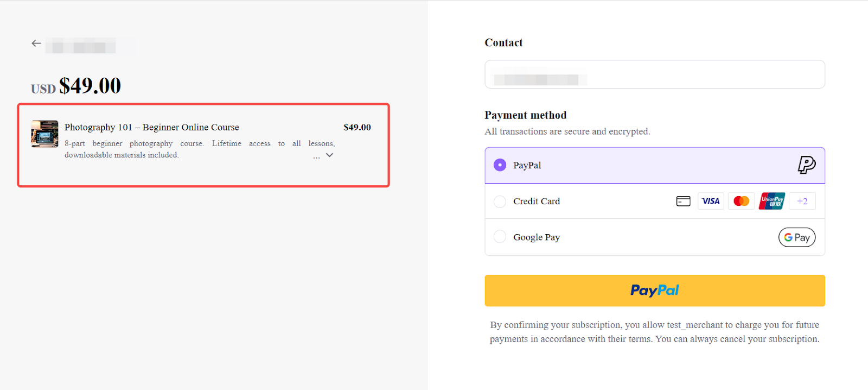This screenshot has height=390, width=868.
Task: Click the ellipsis beside the description
Action: [x=316, y=157]
